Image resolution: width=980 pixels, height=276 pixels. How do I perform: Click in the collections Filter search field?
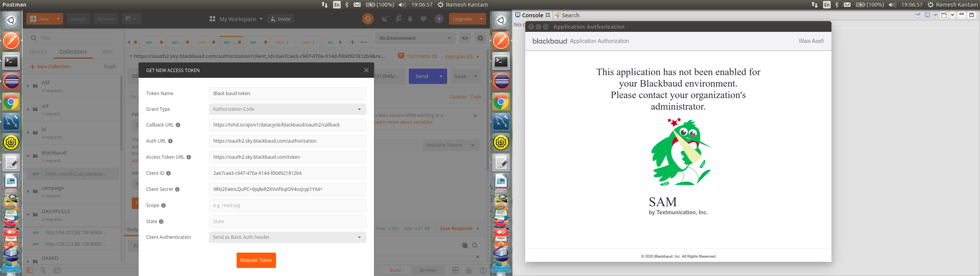73,38
